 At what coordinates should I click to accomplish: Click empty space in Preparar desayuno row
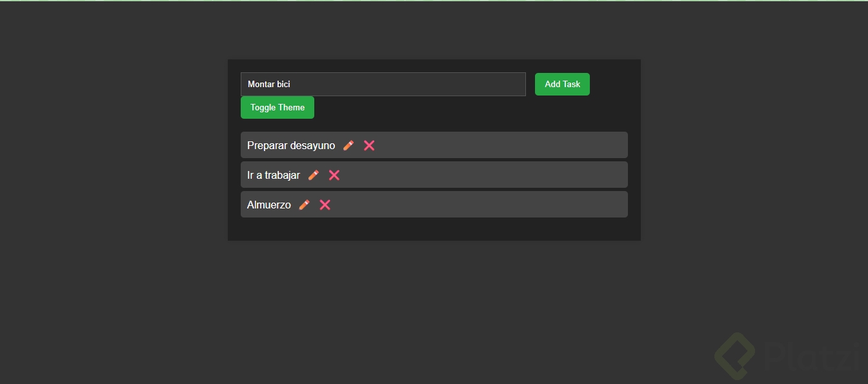point(503,145)
